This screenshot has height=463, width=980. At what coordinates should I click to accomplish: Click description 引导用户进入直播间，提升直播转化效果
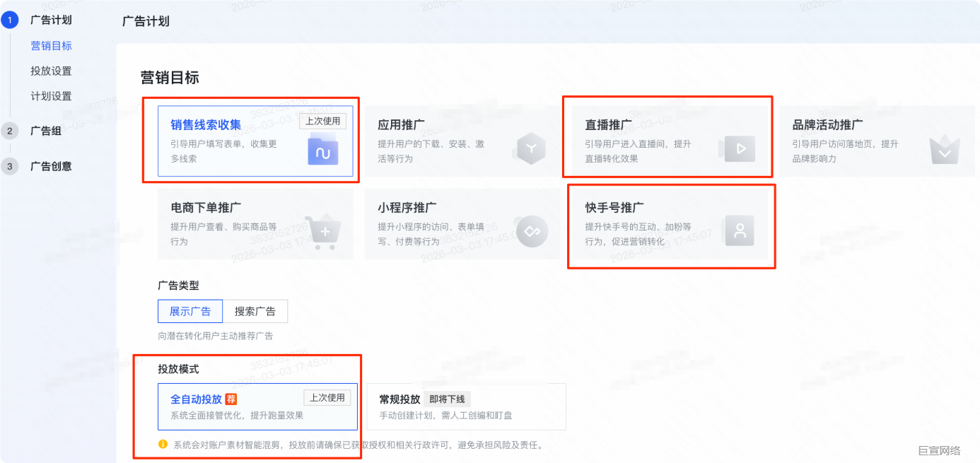tap(638, 151)
